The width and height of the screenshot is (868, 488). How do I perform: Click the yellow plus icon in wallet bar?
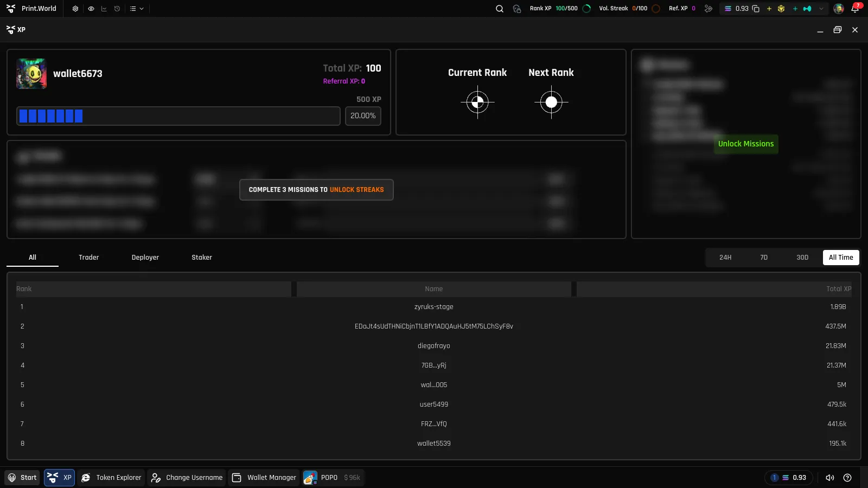[x=769, y=9]
